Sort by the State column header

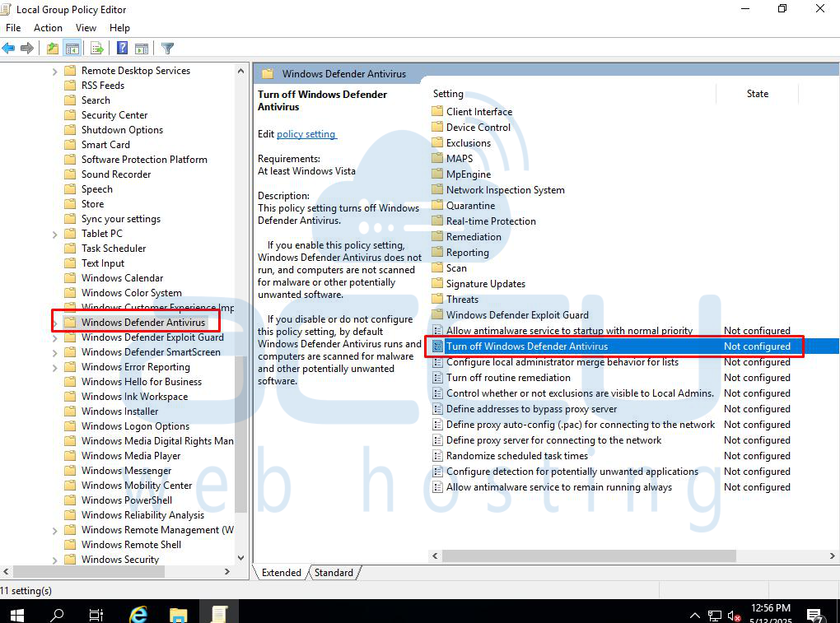pos(757,94)
